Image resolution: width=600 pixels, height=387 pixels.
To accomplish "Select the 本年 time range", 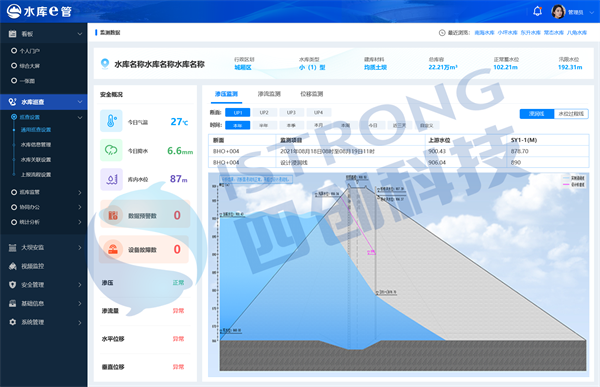I will point(238,125).
